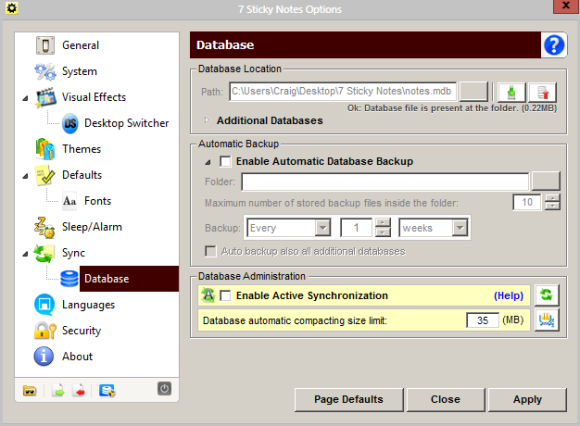The width and height of the screenshot is (580, 426).
Task: Click the blue database icon in bottom toolbar
Action: tap(107, 390)
